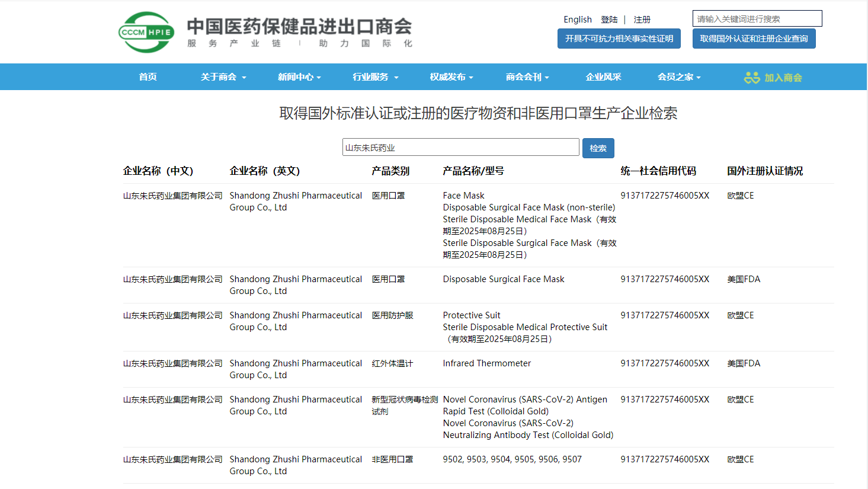
Task: Click 欧盟CE in the 非医用口罩 row
Action: [741, 459]
